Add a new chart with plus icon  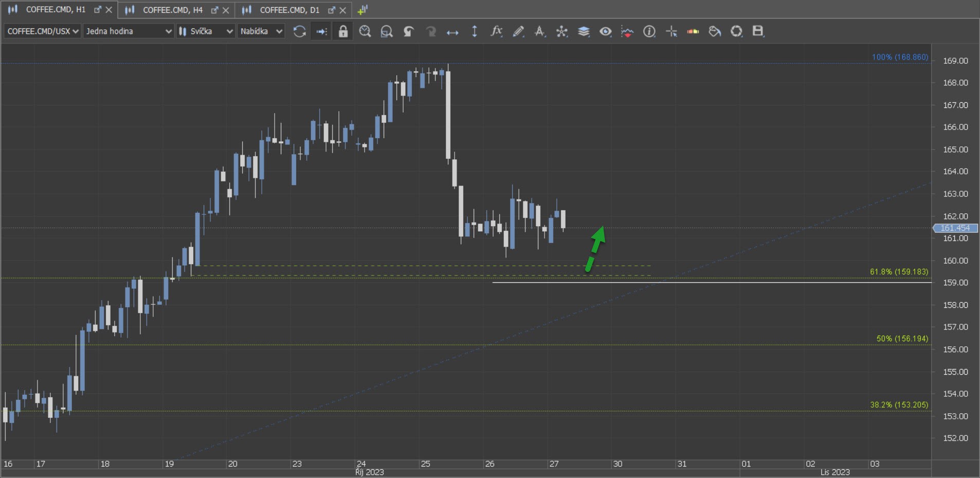[362, 10]
